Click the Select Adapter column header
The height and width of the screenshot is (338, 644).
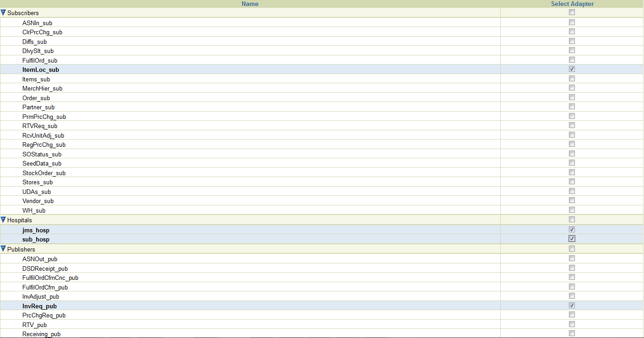tap(572, 4)
